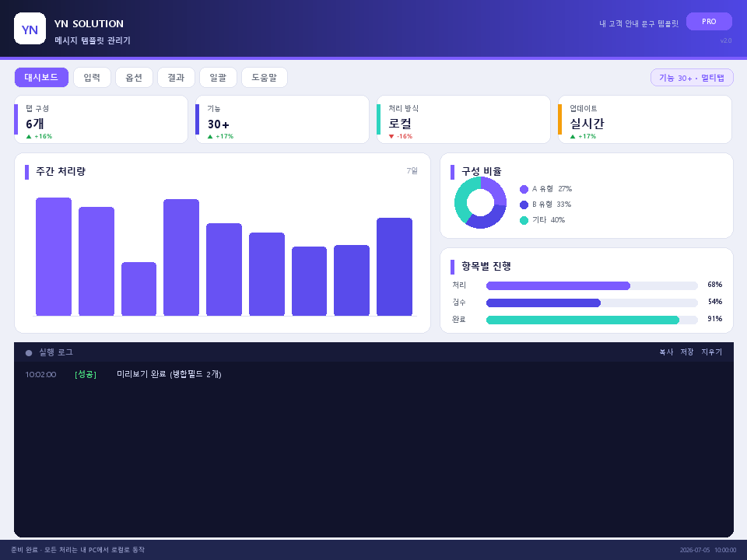Click the A 유형 purple legend dot
Image resolution: width=747 pixels, height=560 pixels.
pos(524,190)
